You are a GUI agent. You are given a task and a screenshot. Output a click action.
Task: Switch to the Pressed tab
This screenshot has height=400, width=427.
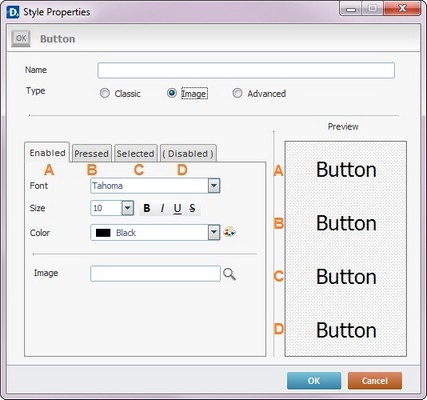pos(92,153)
